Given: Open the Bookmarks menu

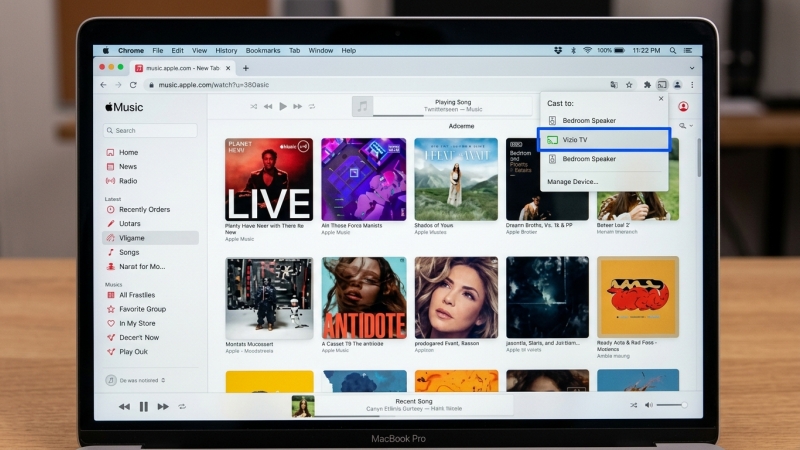Looking at the screenshot, I should click(263, 51).
